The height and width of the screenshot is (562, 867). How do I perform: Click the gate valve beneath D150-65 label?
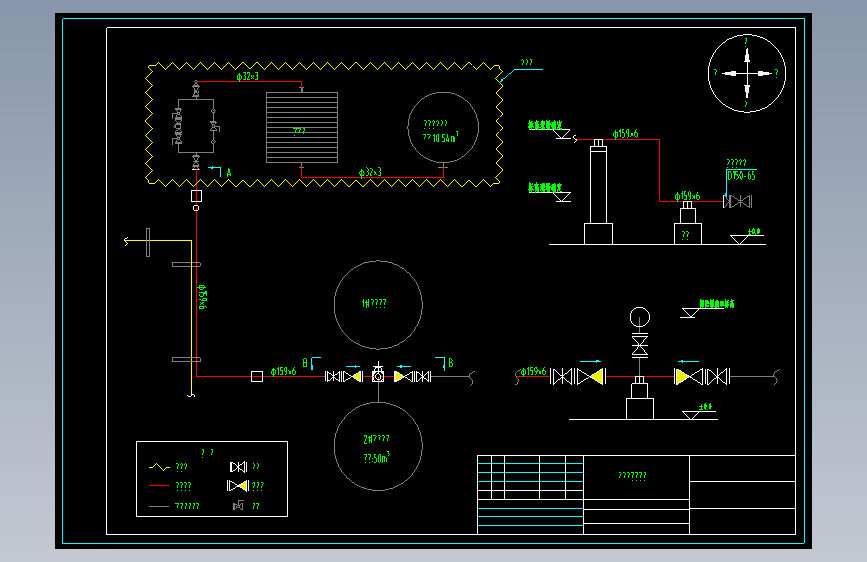pyautogui.click(x=738, y=201)
